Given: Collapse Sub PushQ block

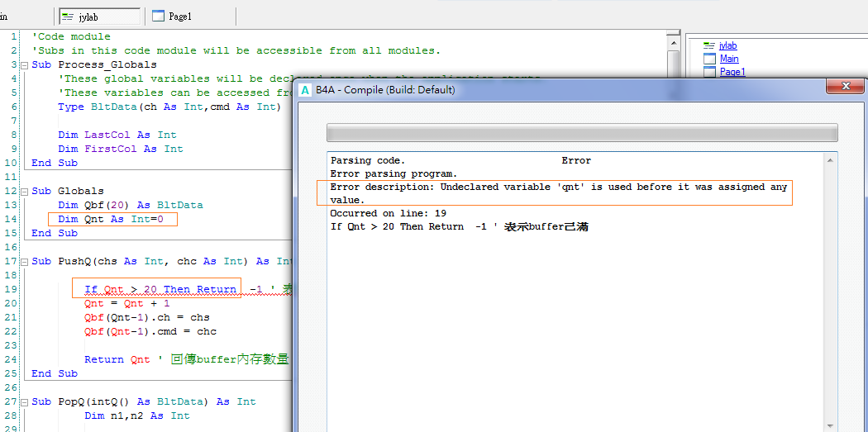Looking at the screenshot, I should point(24,262).
